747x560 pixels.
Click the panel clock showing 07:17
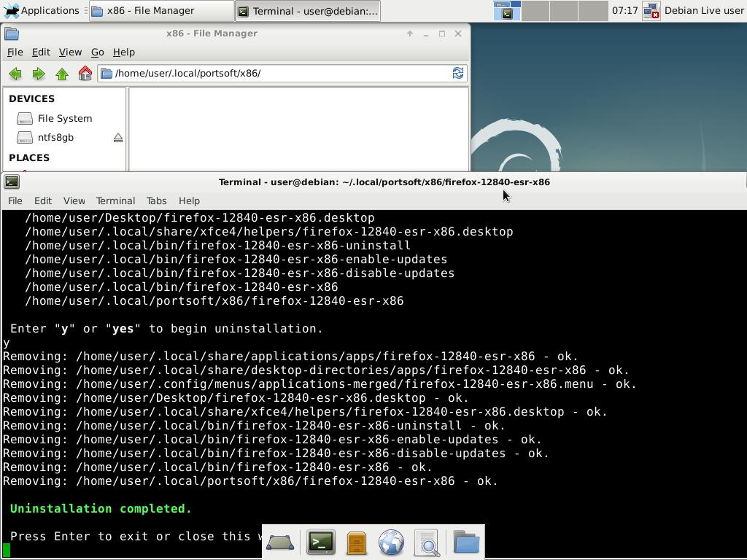(624, 10)
